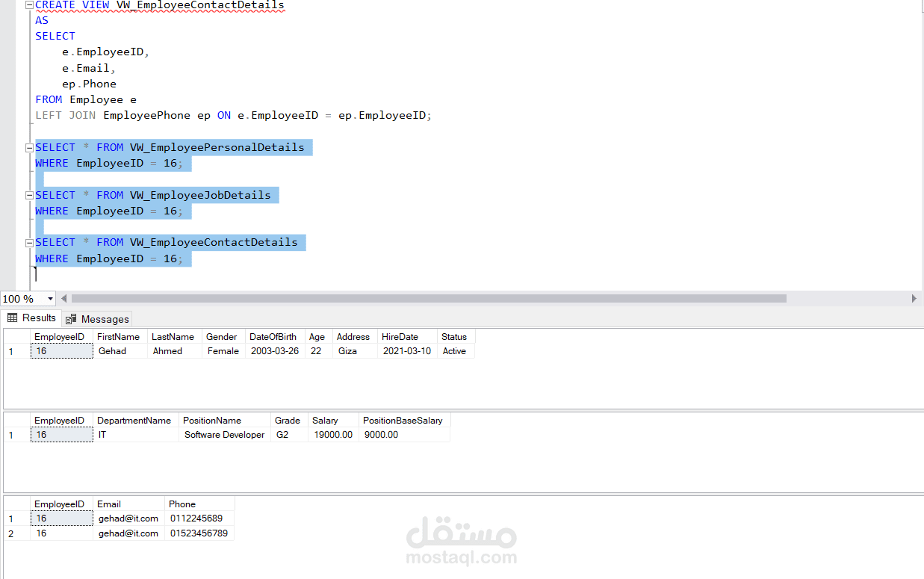Select the DateOfBirth column header
The width and height of the screenshot is (924, 579).
(x=276, y=337)
